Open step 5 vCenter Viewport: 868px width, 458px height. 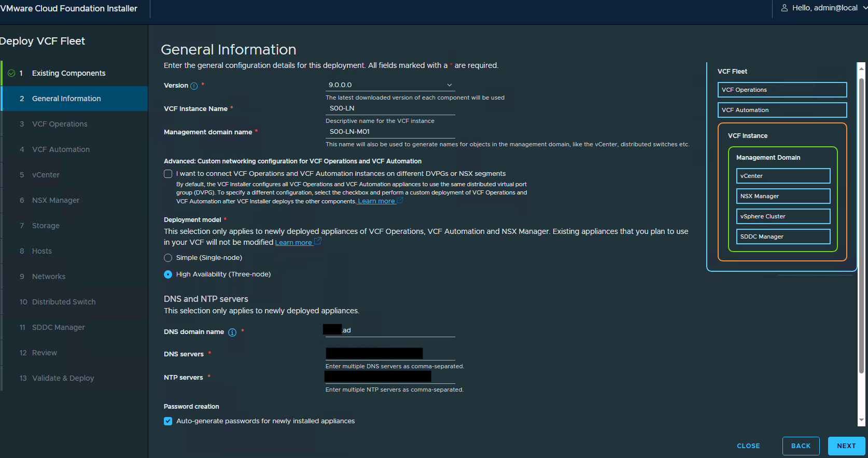[74, 175]
